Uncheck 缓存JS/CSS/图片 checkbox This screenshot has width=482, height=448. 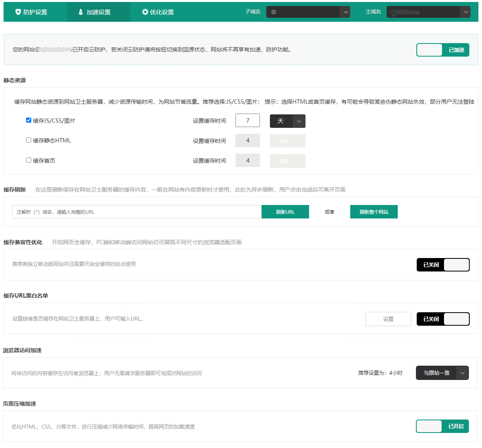tap(28, 120)
